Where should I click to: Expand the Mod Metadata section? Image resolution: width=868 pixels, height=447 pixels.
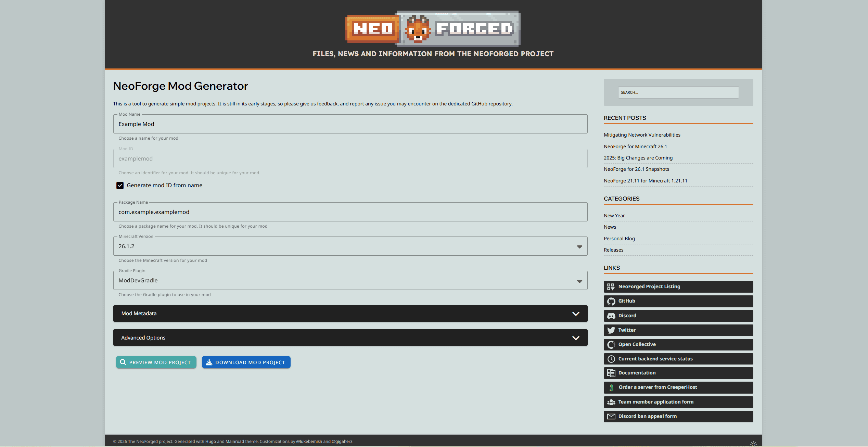(x=350, y=314)
